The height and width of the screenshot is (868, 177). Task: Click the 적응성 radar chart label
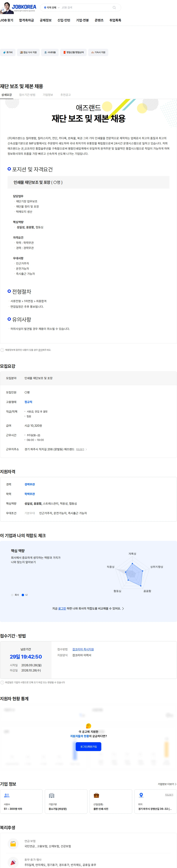[110, 567]
